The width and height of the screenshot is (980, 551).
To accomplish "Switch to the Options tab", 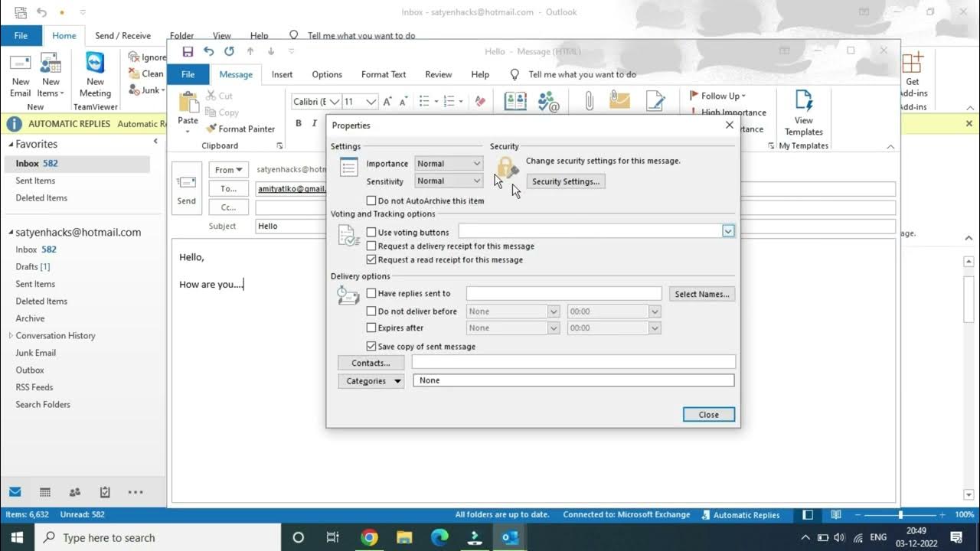I will 327,74.
